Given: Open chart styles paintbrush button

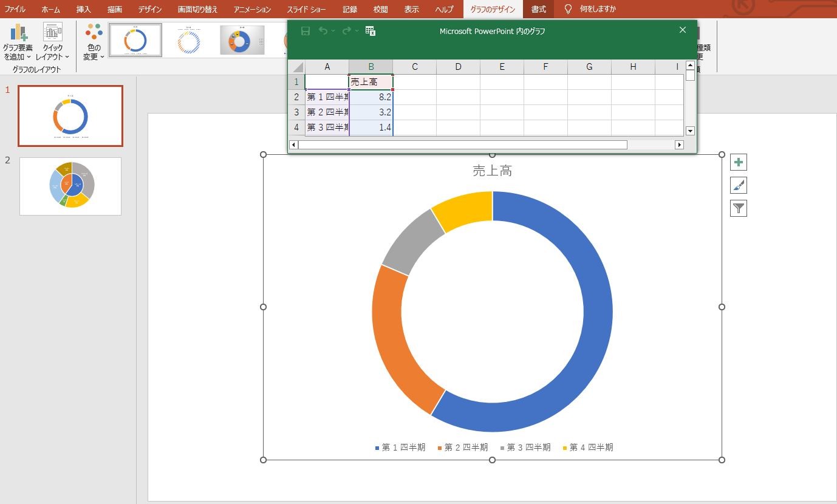Looking at the screenshot, I should [x=739, y=185].
